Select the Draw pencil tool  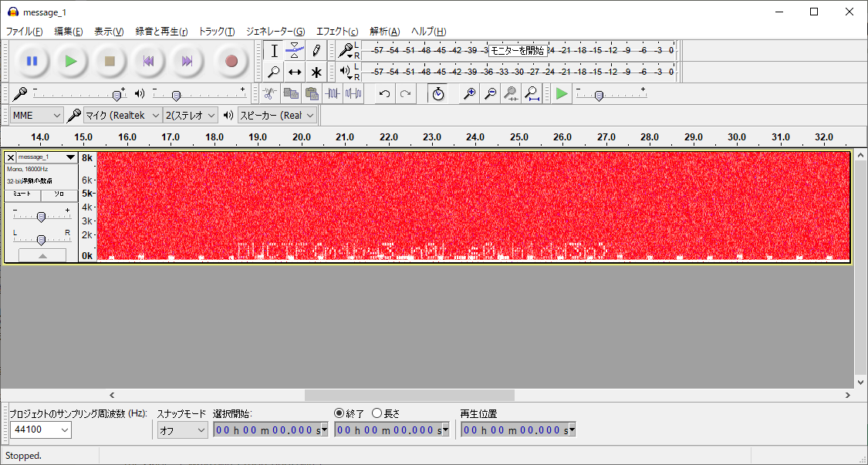click(x=316, y=51)
